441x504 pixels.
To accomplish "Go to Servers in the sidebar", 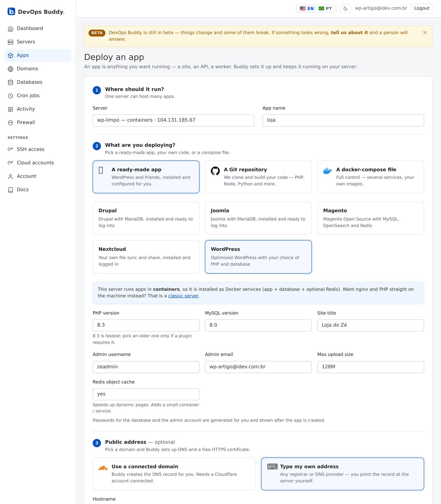I will [38, 42].
